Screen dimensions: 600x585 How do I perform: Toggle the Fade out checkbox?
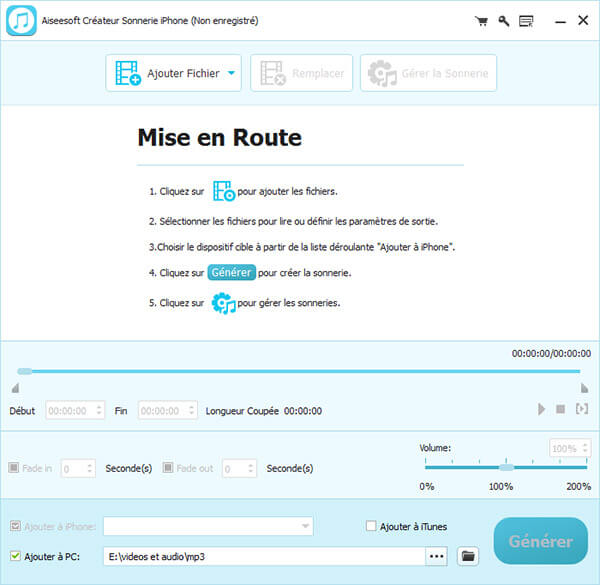point(168,468)
